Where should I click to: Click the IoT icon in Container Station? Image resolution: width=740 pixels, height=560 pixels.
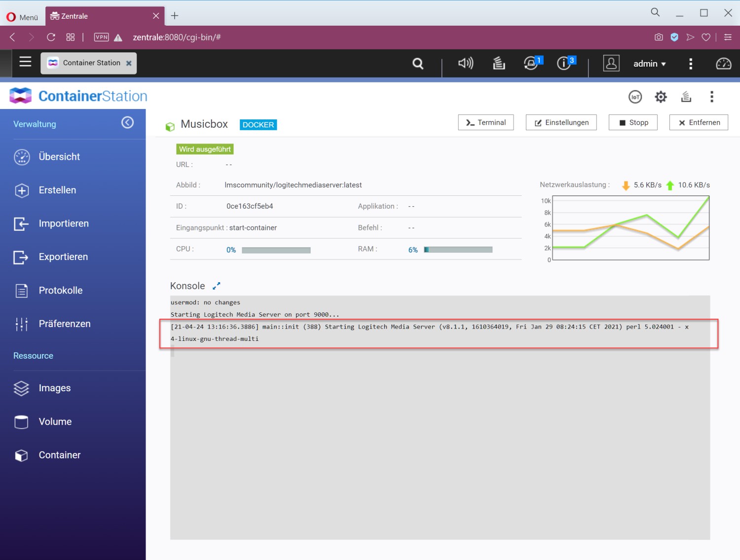tap(635, 97)
